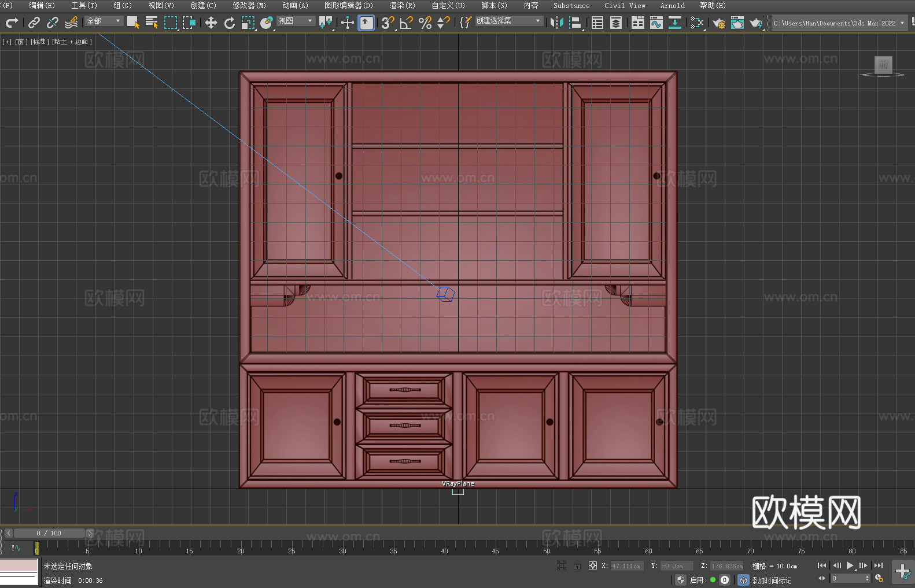Open Render Setup teapot icon
Viewport: 915px width, 588px height.
(719, 23)
